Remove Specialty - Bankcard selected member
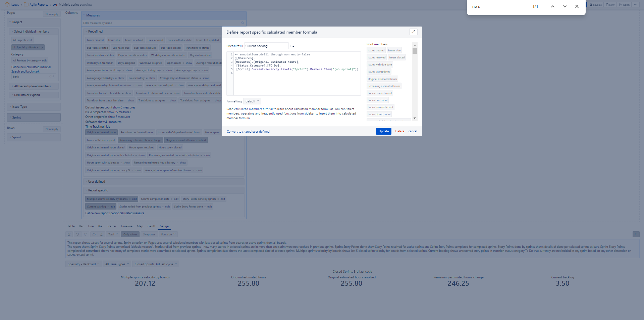The height and width of the screenshot is (320, 644). click(x=42, y=48)
